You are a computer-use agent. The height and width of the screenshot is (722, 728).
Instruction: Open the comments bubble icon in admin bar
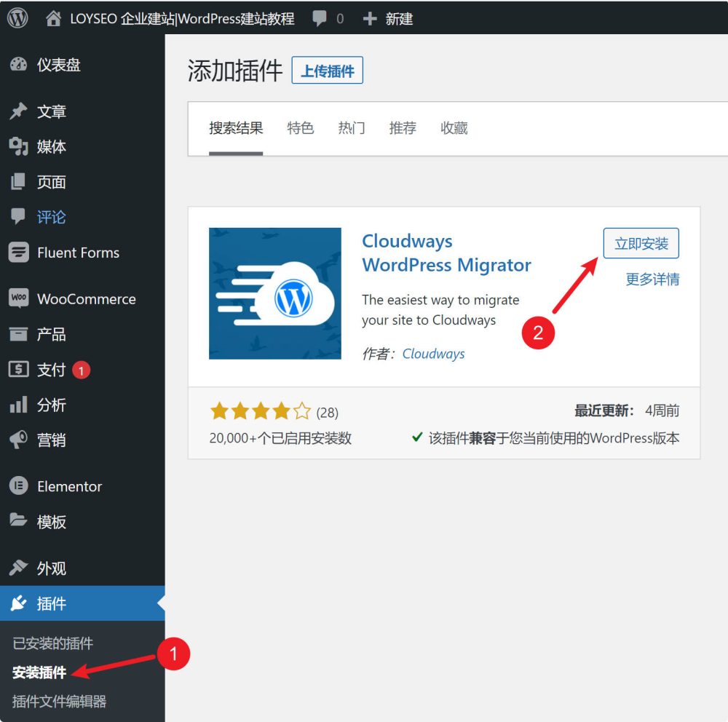320,19
